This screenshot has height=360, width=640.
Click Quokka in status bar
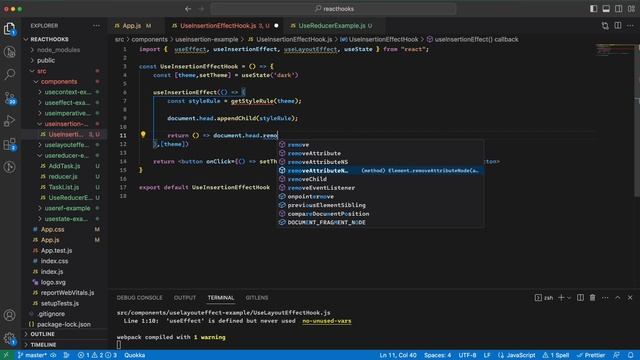coord(135,355)
